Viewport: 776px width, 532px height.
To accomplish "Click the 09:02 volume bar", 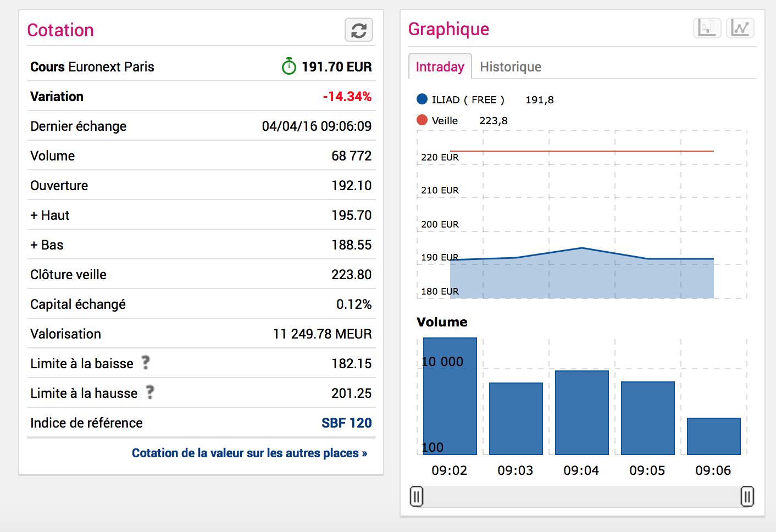I will pos(450,396).
